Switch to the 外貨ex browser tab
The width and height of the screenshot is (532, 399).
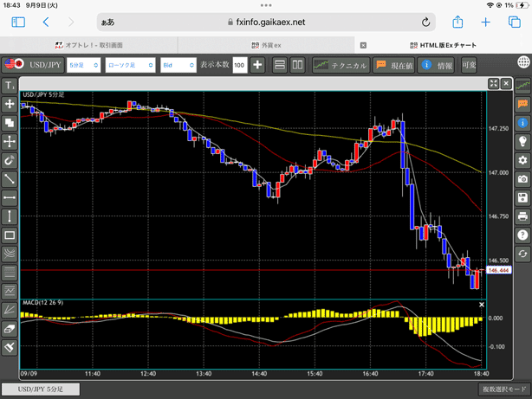[265, 43]
